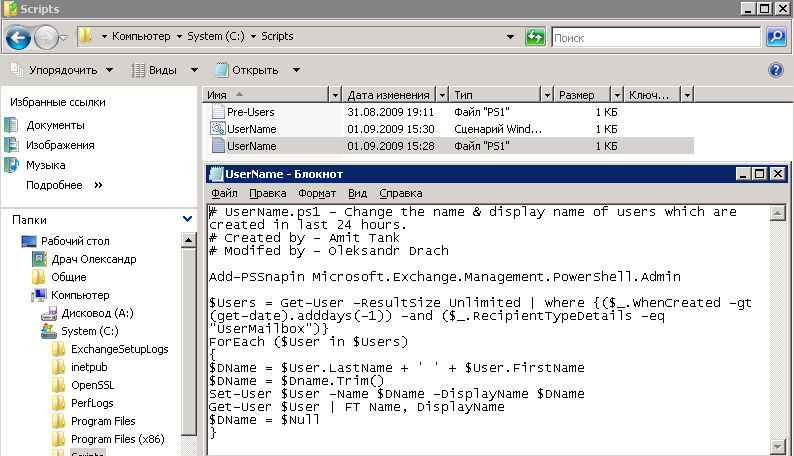Open dropdown arrow after Компьютер breadcrumb
The height and width of the screenshot is (456, 794).
pos(179,36)
